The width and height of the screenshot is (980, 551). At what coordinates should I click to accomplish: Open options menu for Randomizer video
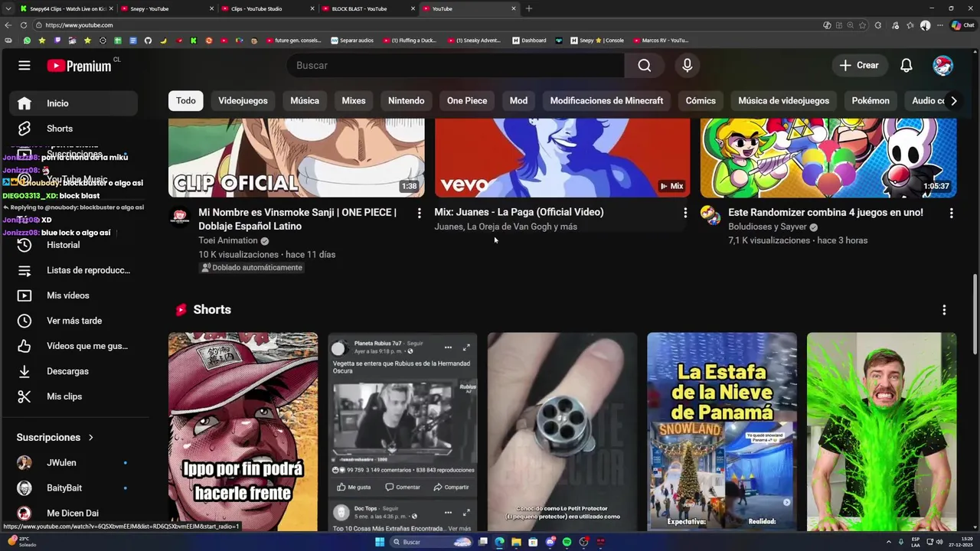[x=951, y=213]
